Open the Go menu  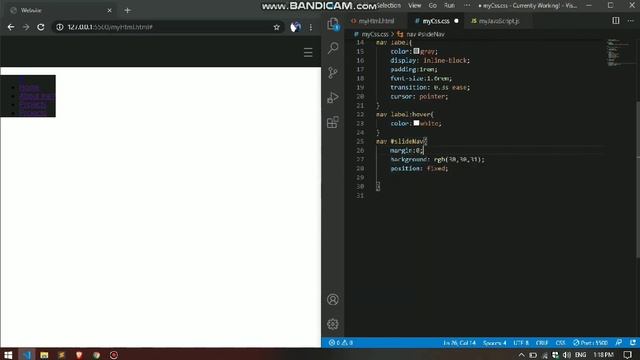[x=433, y=5]
